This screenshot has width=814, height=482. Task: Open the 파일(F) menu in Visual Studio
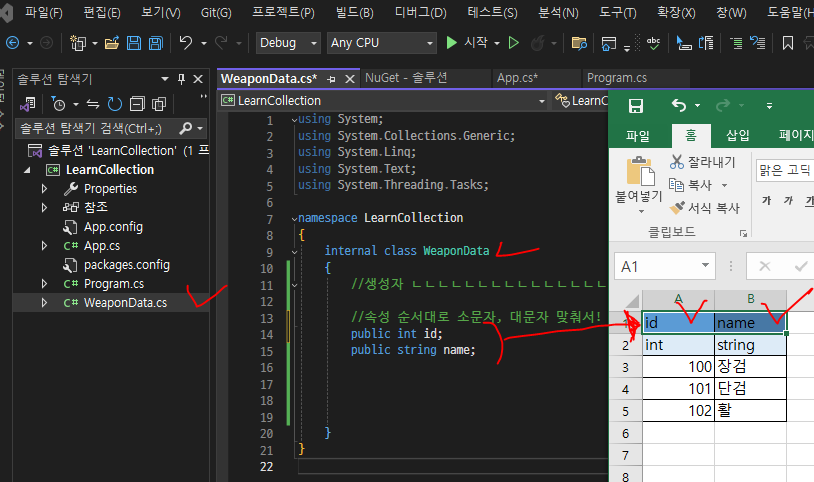(44, 12)
